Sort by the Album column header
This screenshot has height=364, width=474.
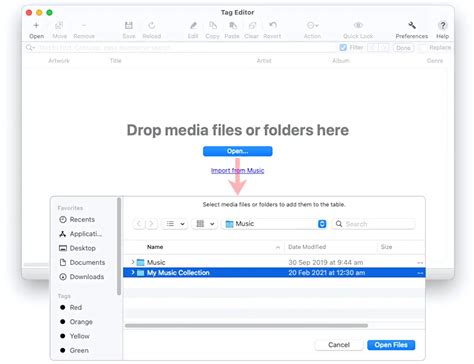click(x=341, y=61)
